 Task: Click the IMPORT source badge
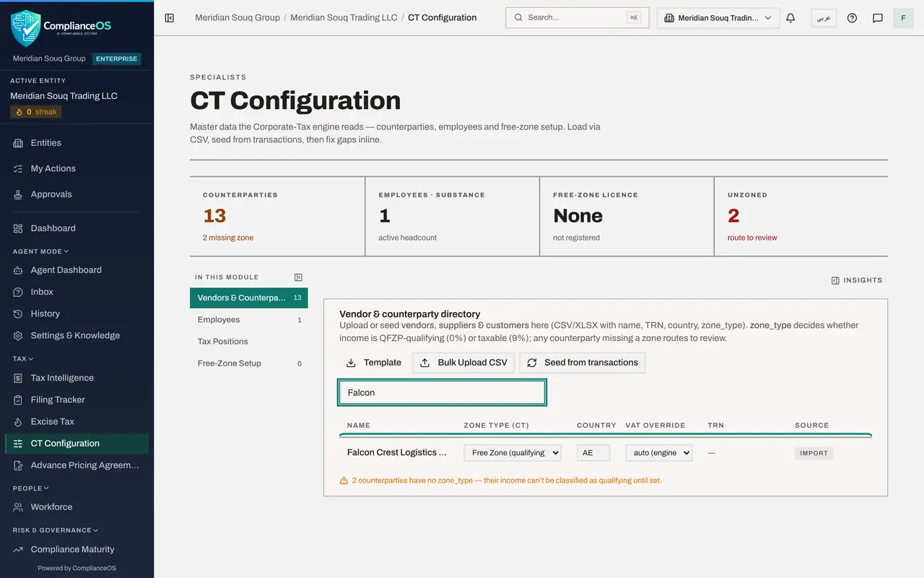(814, 453)
